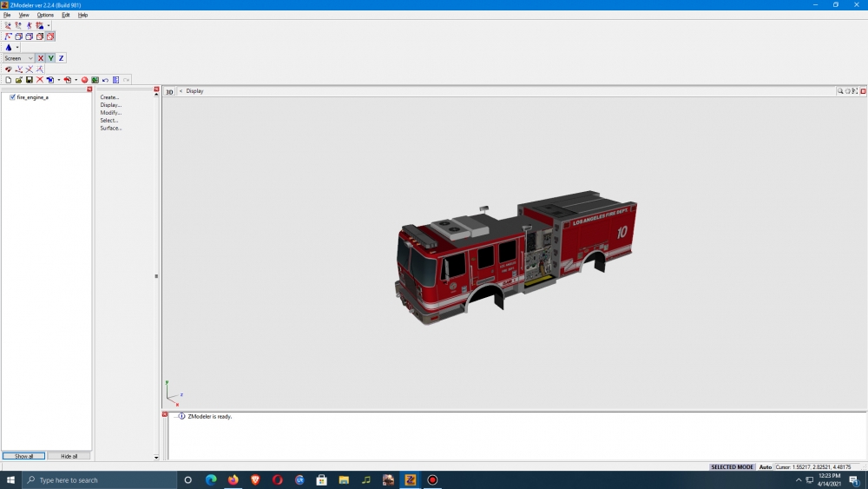Image resolution: width=868 pixels, height=489 pixels.
Task: Click the blue-arrow import icon
Action: [x=49, y=80]
